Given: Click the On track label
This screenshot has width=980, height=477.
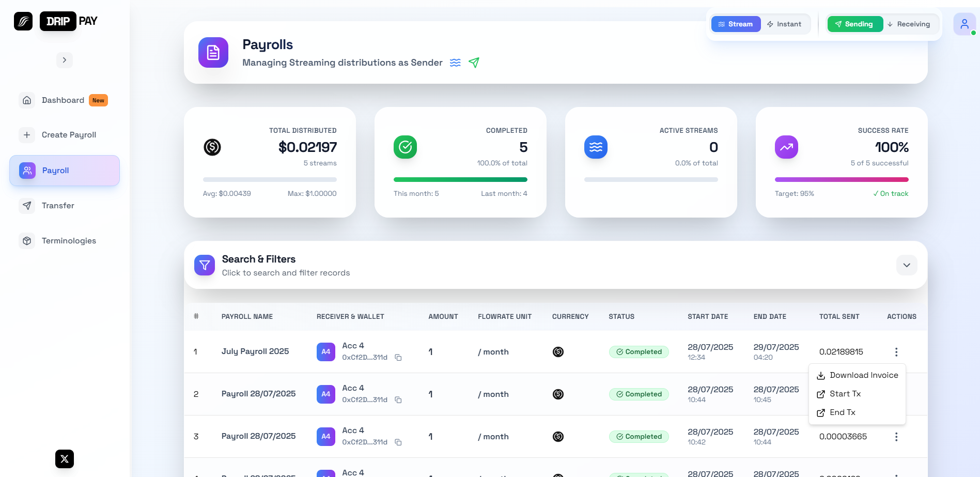Looking at the screenshot, I should [x=891, y=194].
